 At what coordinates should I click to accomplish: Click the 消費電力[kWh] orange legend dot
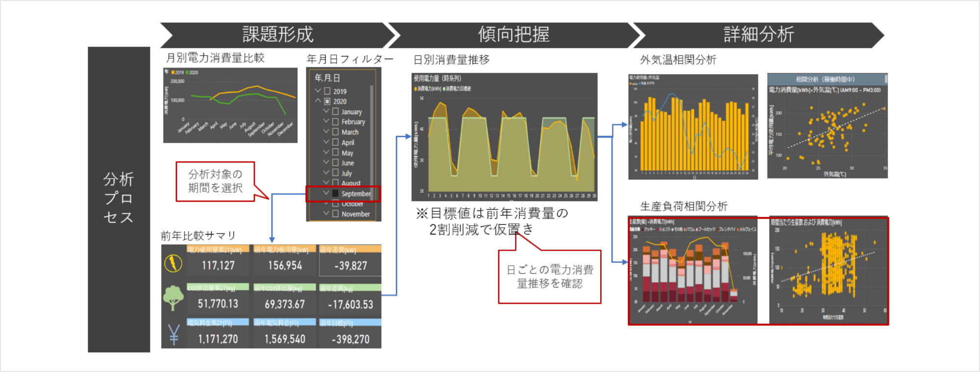click(416, 89)
